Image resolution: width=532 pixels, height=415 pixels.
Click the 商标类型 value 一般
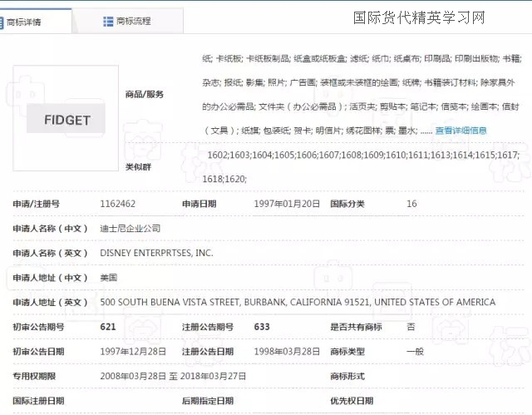[414, 352]
